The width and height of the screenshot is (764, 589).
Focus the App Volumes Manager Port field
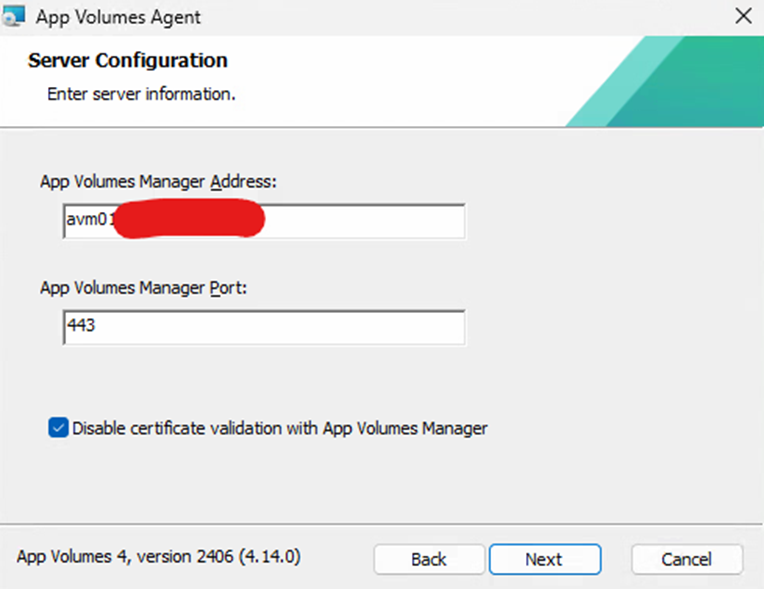[x=264, y=327]
